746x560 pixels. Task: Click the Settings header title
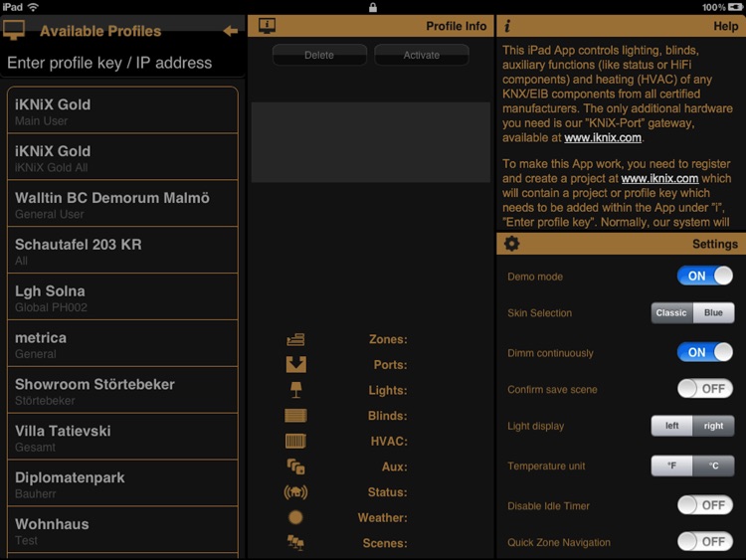715,244
